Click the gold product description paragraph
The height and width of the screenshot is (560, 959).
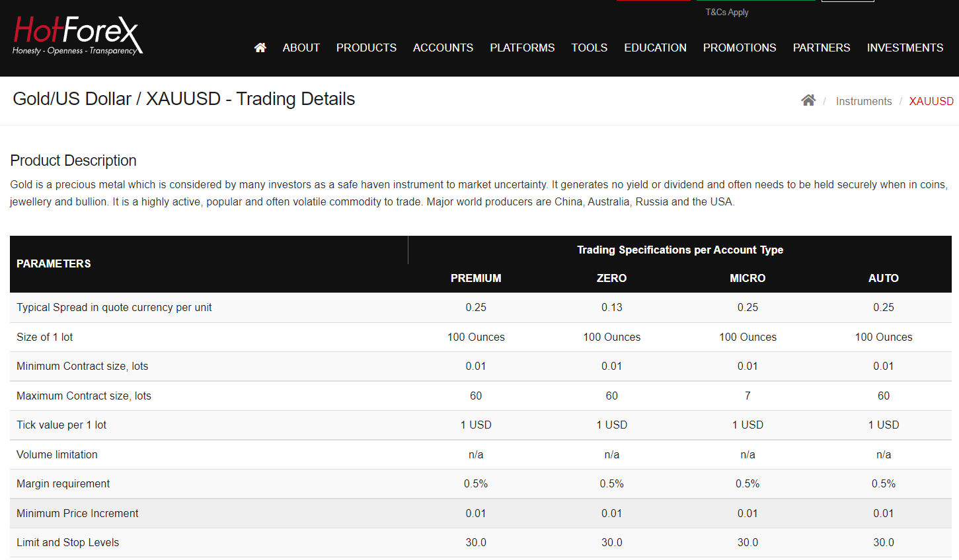tap(479, 193)
